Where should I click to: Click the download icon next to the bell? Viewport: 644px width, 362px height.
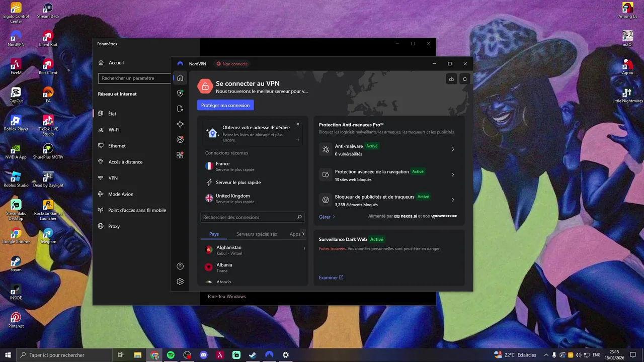pyautogui.click(x=451, y=79)
